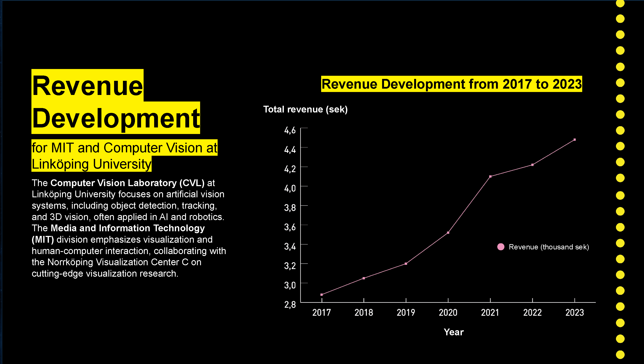Click the '3,2' y-axis value
This screenshot has width=644, height=364.
290,266
